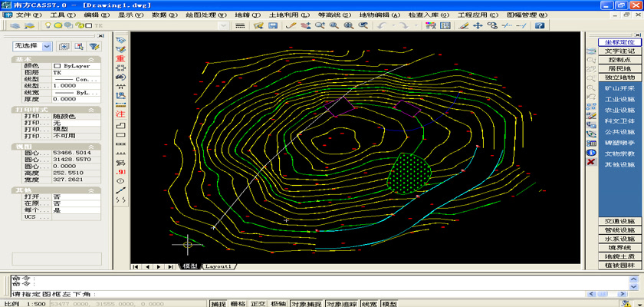Click the 居民地 button
Screen dimensions: 644x307
619,68
